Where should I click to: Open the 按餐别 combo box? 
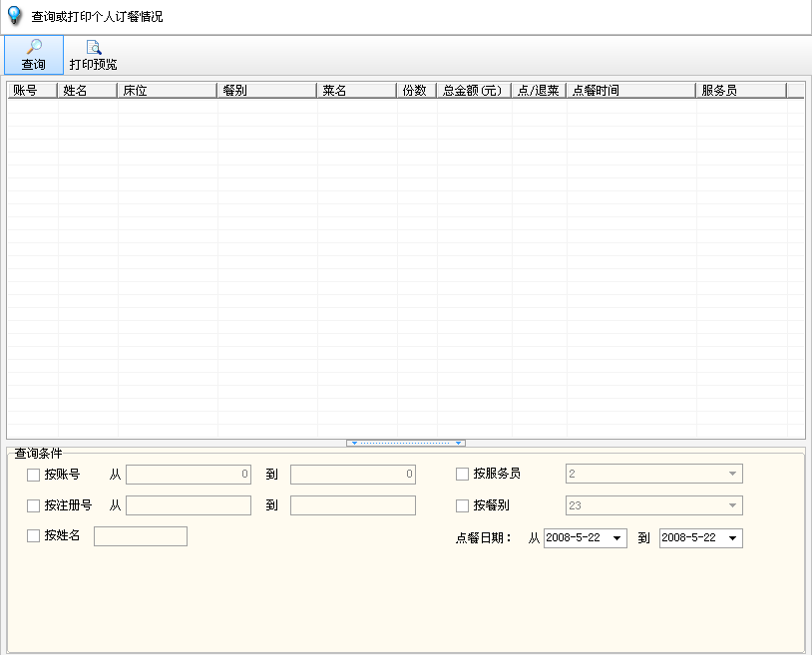point(733,505)
